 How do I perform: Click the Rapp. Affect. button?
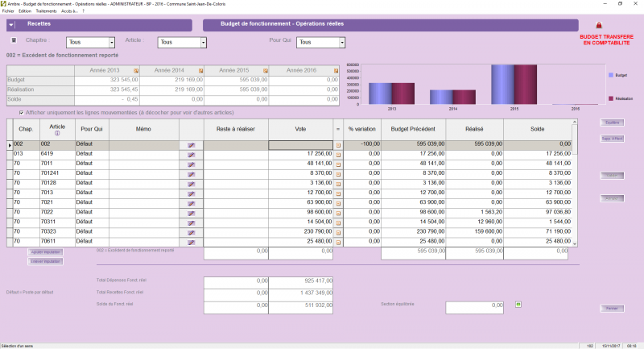pos(612,139)
